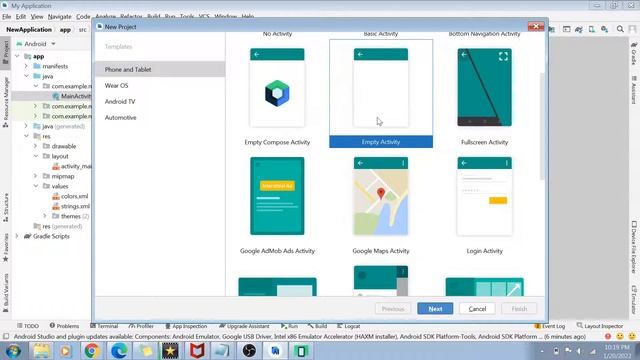Select MainActivity in project tree
The height and width of the screenshot is (360, 640).
(71, 96)
